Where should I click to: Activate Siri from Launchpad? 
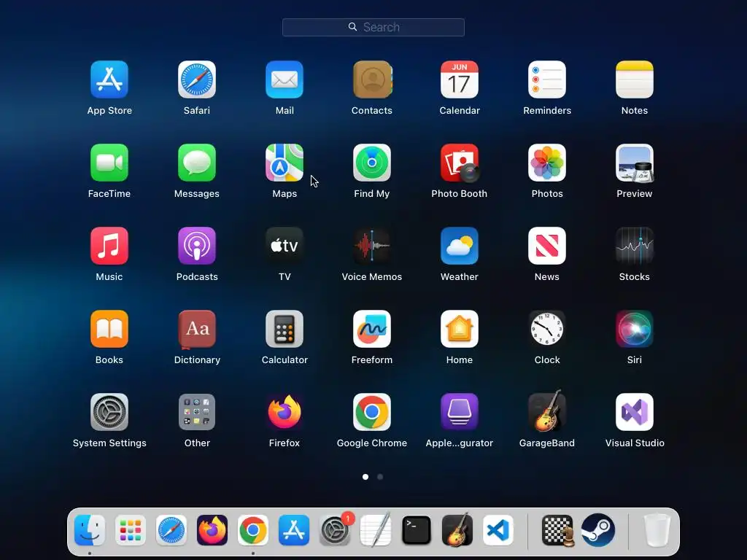[x=635, y=329]
